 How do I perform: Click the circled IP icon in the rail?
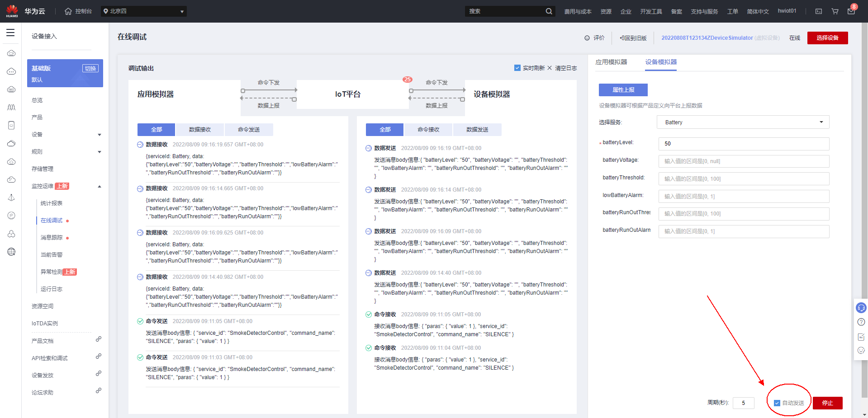coord(11,216)
